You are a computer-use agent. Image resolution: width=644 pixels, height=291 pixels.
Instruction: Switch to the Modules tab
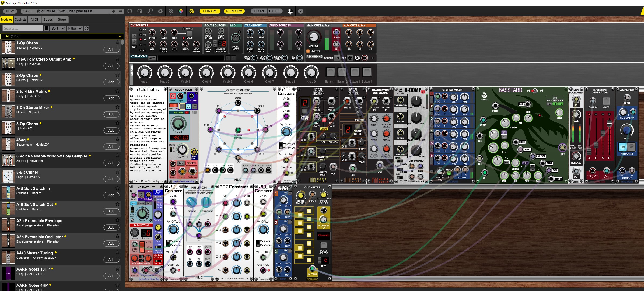tap(7, 20)
